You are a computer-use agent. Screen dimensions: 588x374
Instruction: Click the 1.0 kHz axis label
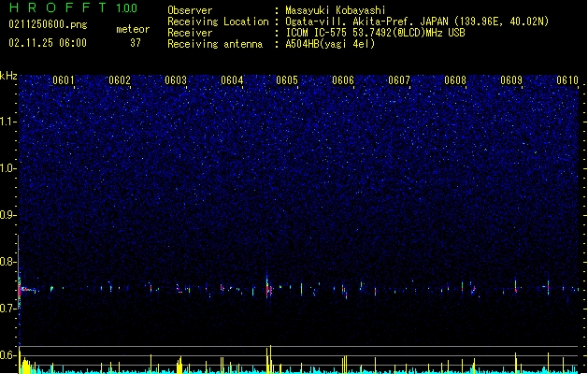point(7,168)
